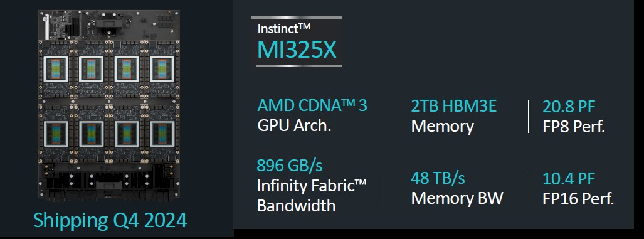644x239 pixels.
Task: Click the 896 GB/s Infinity Fabric Bandwidth text
Action: [311, 185]
